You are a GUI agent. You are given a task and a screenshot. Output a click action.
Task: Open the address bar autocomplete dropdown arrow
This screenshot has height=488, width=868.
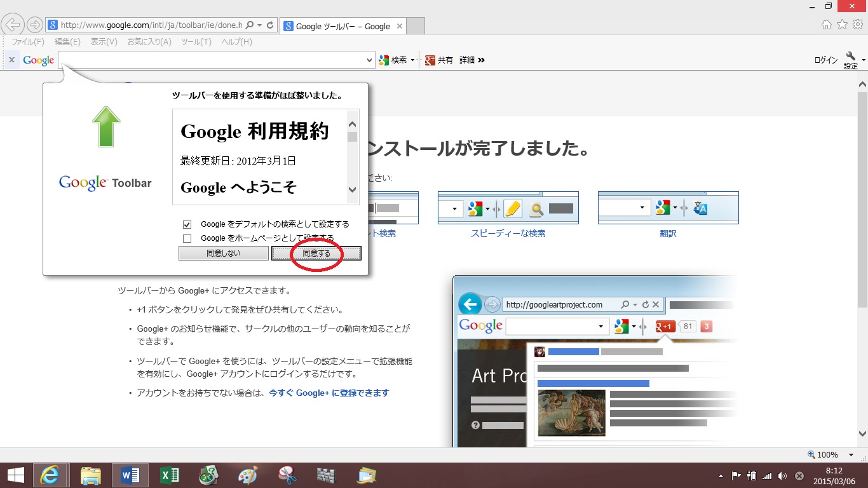coord(260,25)
